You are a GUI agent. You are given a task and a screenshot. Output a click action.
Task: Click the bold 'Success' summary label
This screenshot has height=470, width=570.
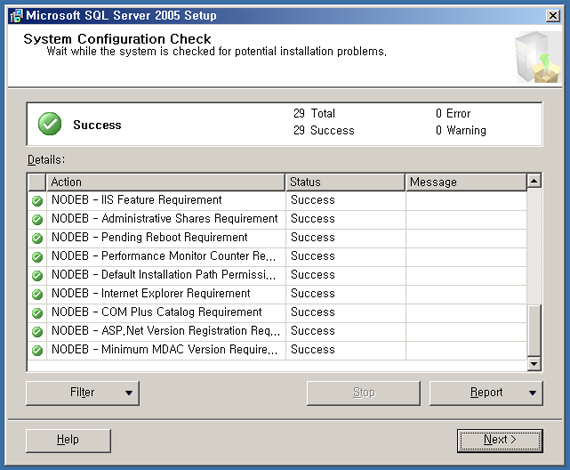(x=97, y=125)
